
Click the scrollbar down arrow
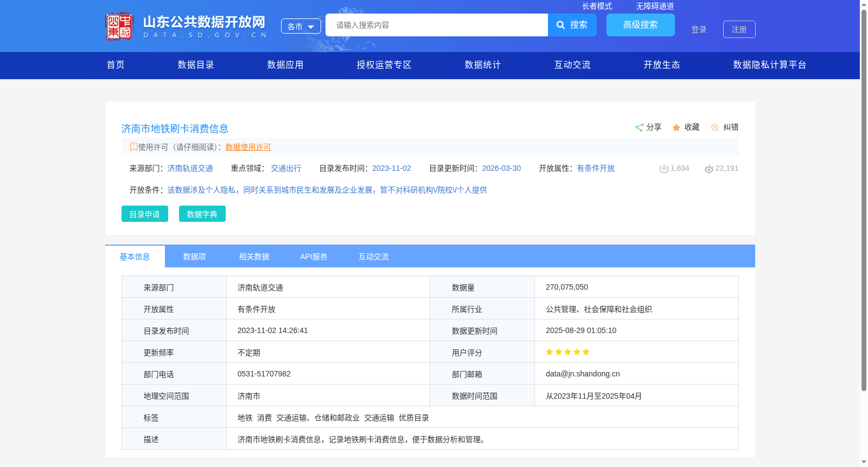tap(864, 462)
